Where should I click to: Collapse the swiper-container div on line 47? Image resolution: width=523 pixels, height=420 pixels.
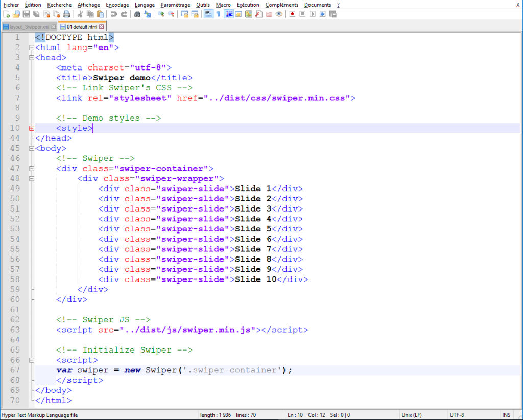[x=32, y=169]
